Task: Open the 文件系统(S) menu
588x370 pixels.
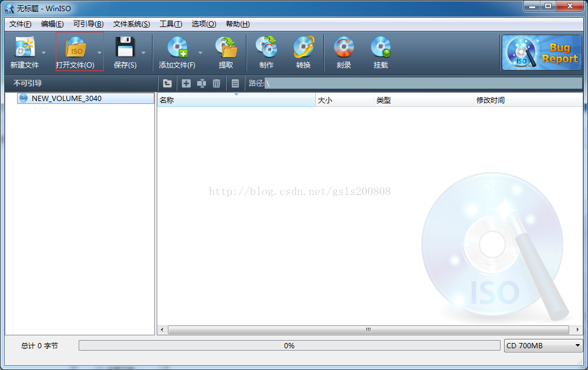Action: (x=131, y=24)
